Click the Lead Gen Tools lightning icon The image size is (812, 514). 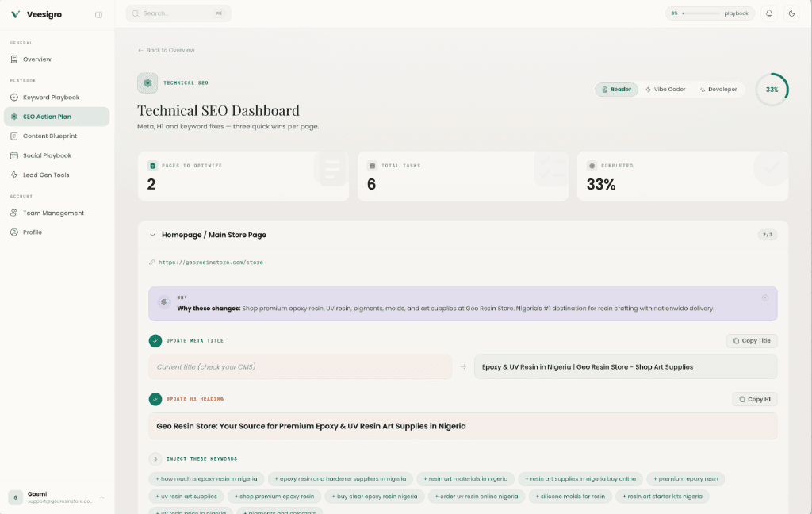[14, 175]
